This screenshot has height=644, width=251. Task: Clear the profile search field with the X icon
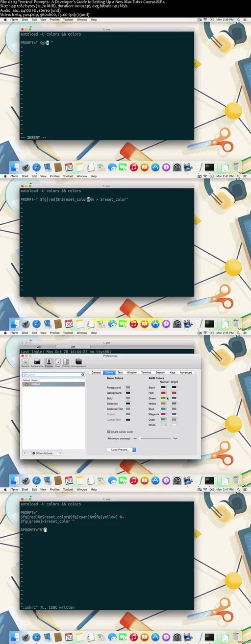[83, 375]
